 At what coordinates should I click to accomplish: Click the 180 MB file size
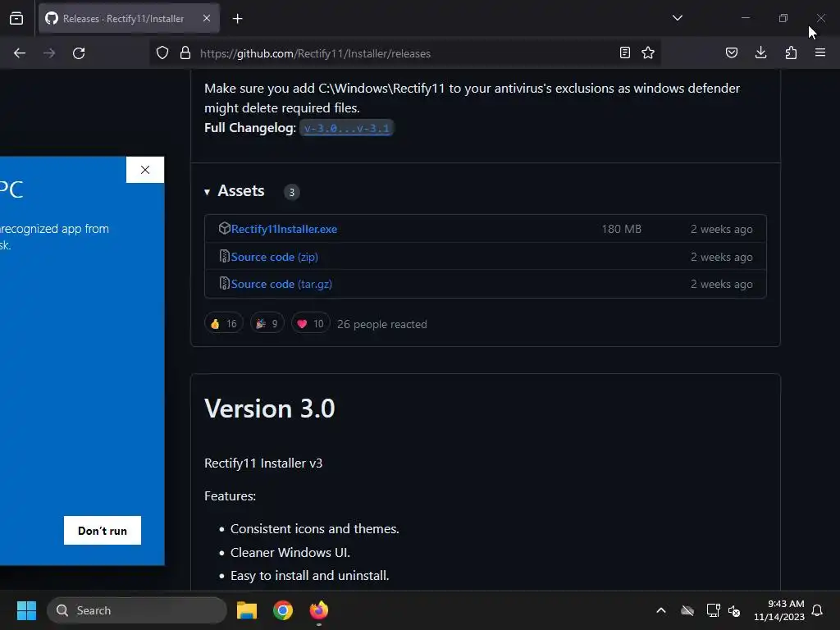point(622,230)
